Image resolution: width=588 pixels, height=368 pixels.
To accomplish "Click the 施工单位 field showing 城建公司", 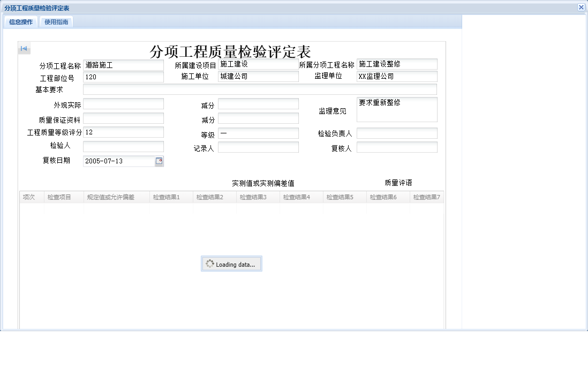I will (258, 77).
